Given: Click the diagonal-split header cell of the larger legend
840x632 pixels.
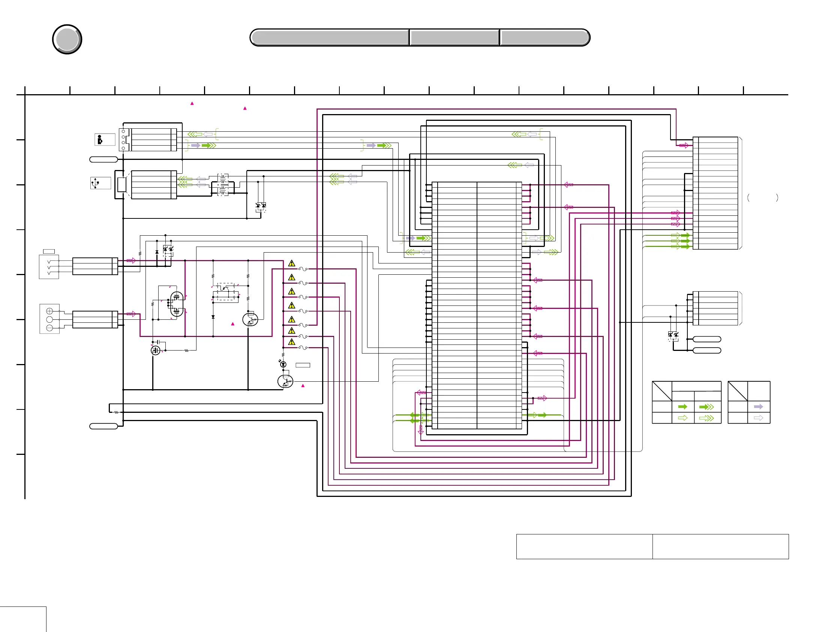Looking at the screenshot, I should pyautogui.click(x=662, y=391).
